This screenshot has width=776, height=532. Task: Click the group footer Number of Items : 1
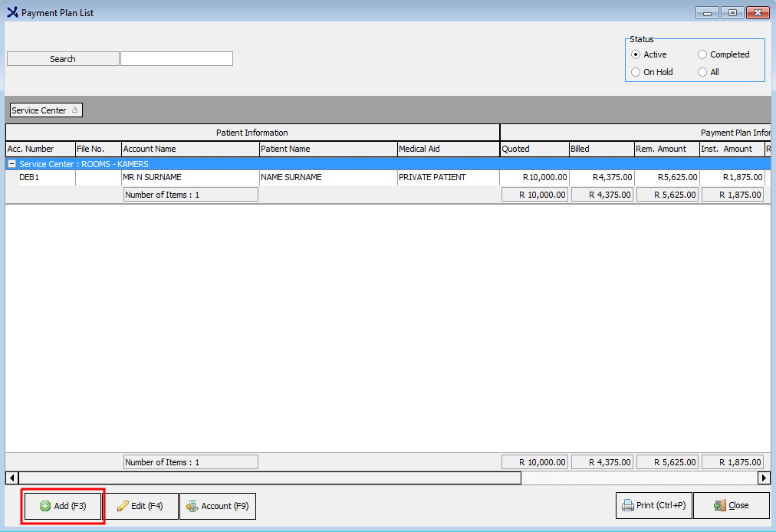click(190, 195)
